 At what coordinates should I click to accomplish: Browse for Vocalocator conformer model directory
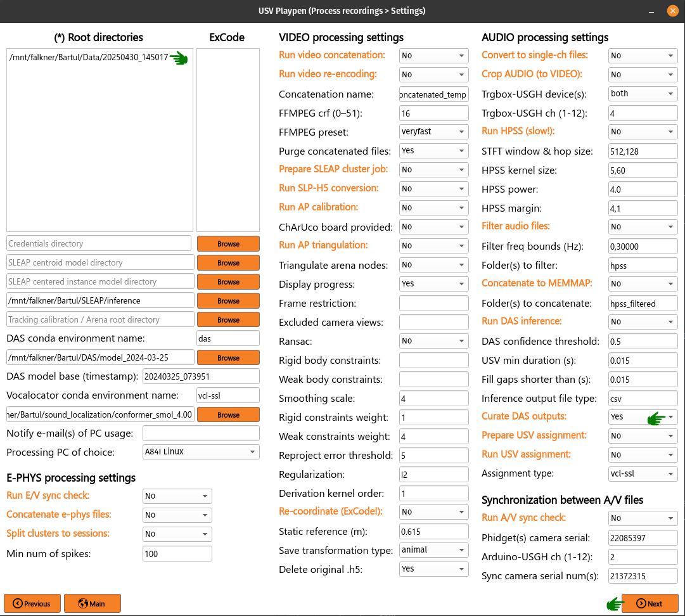coord(228,414)
